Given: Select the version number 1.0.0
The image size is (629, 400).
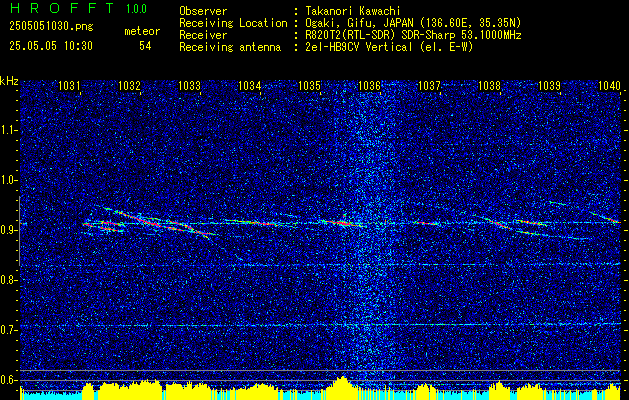Looking at the screenshot, I should (x=136, y=8).
